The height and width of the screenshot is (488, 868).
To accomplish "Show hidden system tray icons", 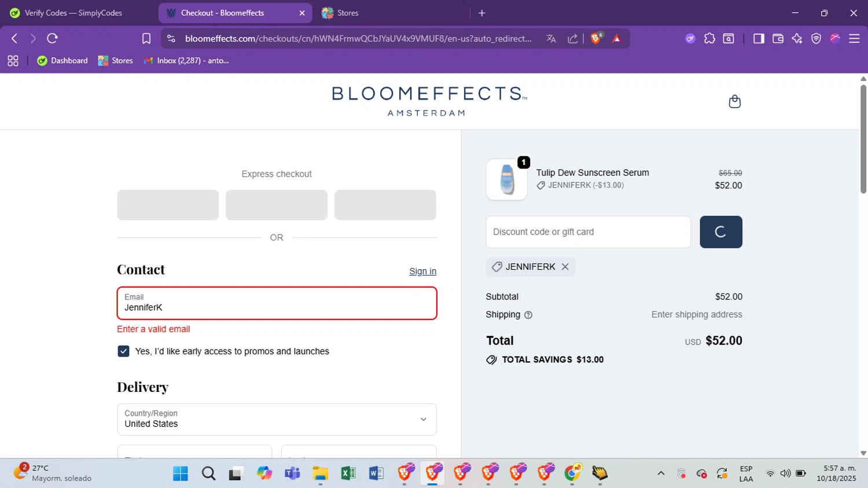I will point(661,474).
